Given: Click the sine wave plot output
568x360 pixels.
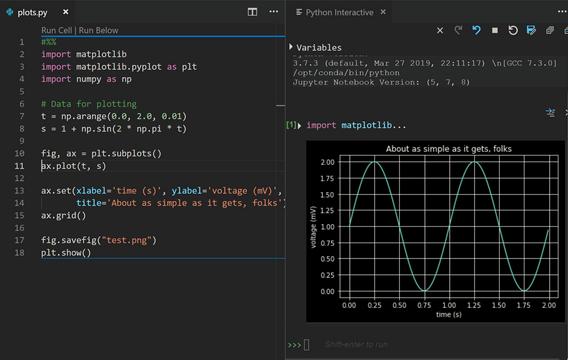Looking at the screenshot, I should tap(435, 231).
